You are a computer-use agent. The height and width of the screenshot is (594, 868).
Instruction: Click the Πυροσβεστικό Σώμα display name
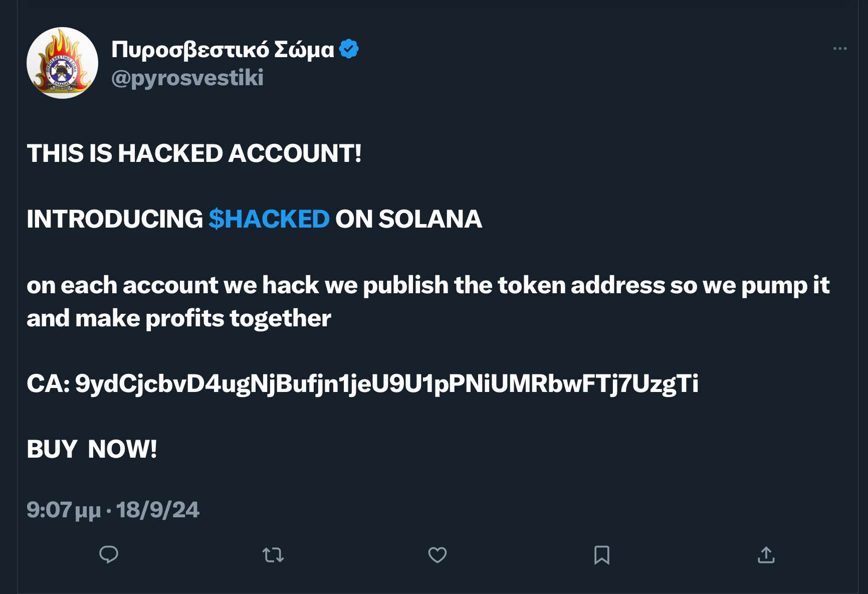click(x=223, y=50)
